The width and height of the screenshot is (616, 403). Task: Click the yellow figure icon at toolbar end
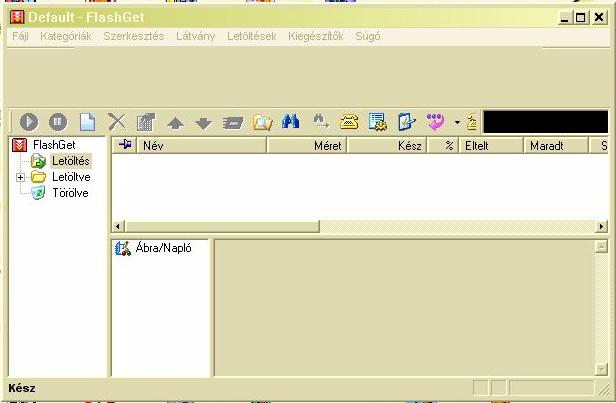tap(472, 122)
